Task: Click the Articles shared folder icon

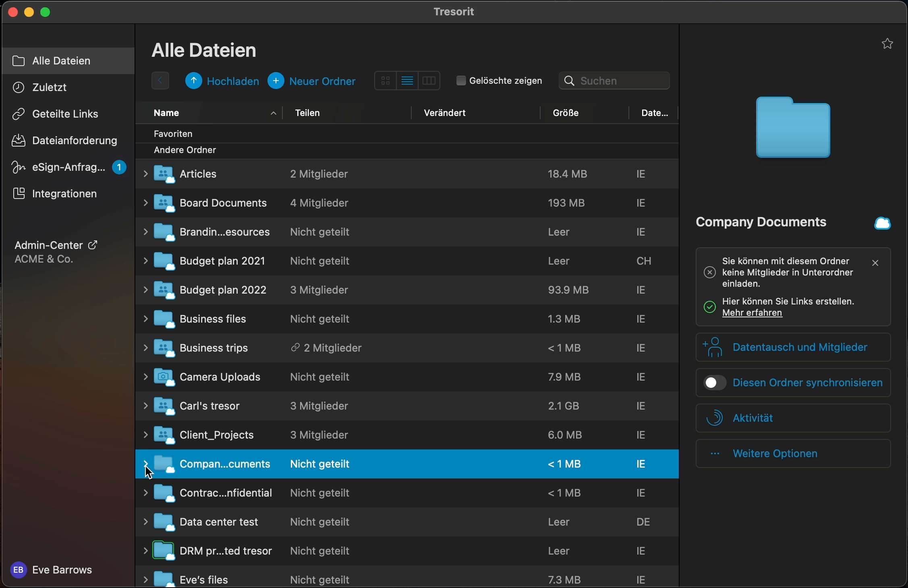Action: click(164, 174)
